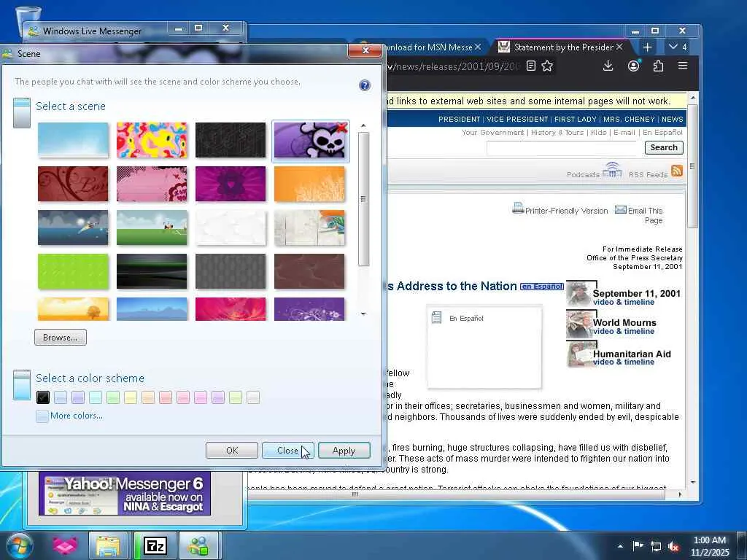The height and width of the screenshot is (560, 747).
Task: Select the brown textured scene
Action: click(309, 271)
